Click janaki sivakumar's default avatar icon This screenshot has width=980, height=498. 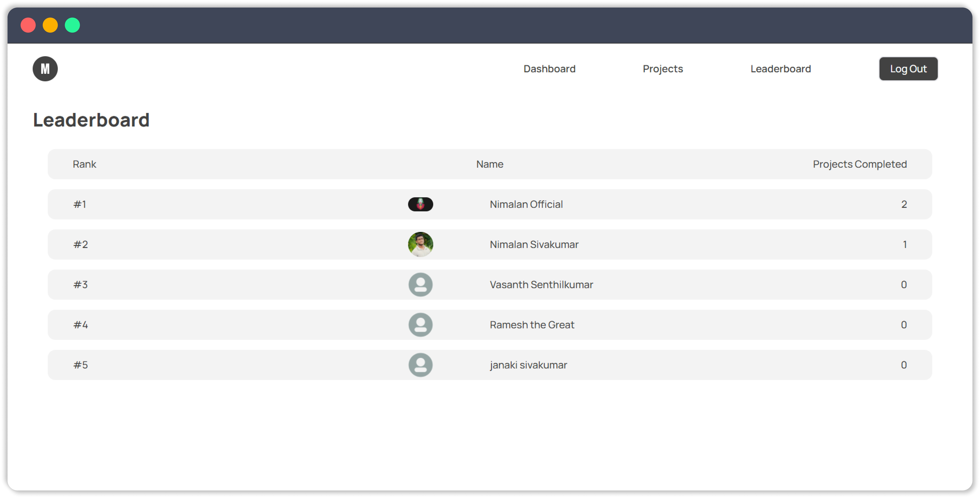[420, 365]
